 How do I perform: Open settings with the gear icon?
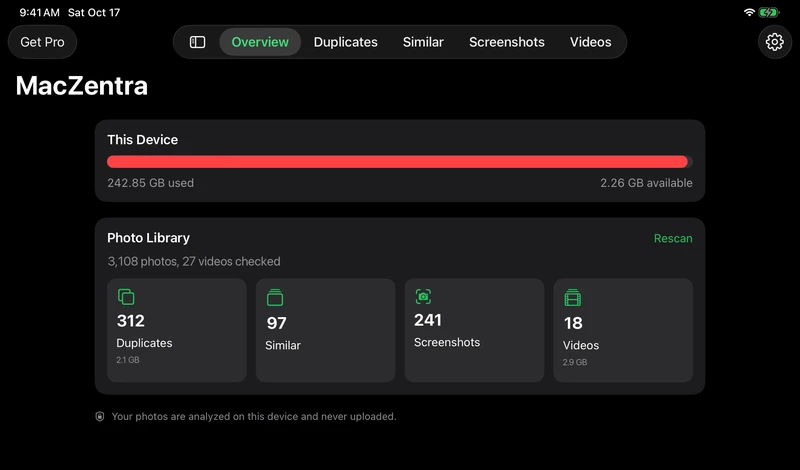pos(774,42)
